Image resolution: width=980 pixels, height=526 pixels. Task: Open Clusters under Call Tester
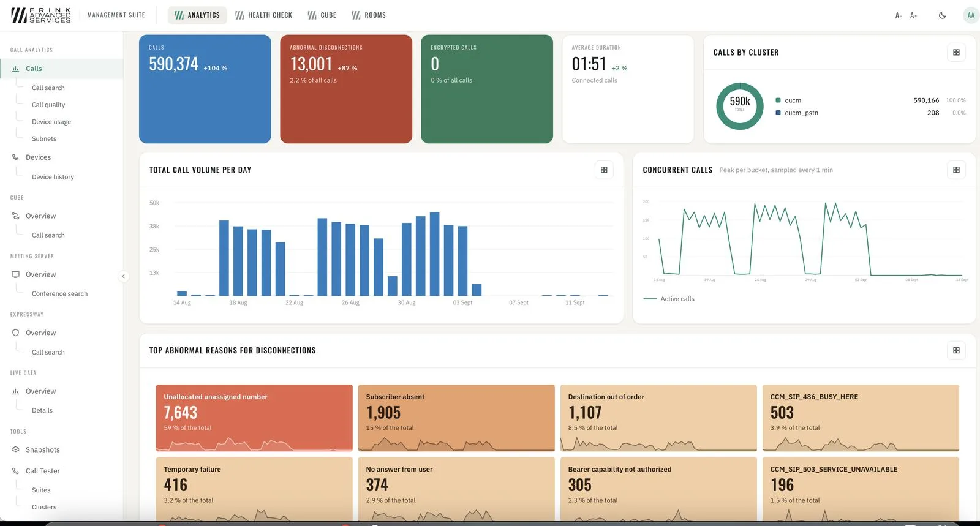(44, 507)
